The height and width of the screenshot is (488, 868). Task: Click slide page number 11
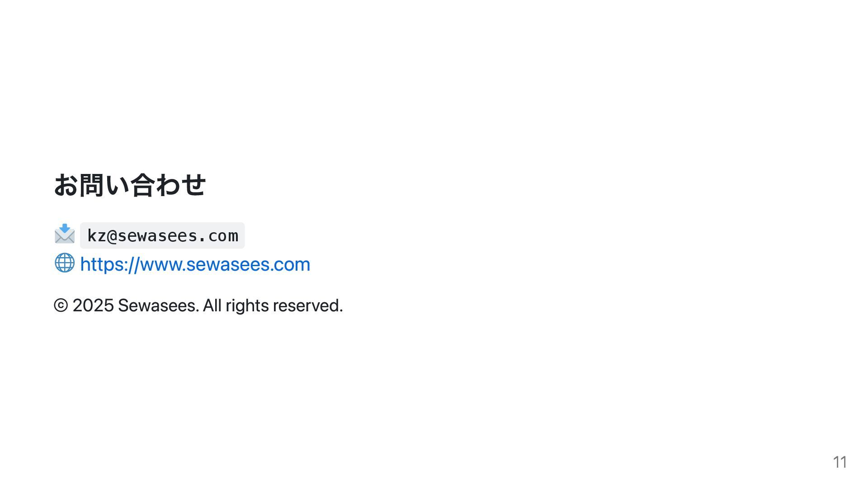point(840,462)
